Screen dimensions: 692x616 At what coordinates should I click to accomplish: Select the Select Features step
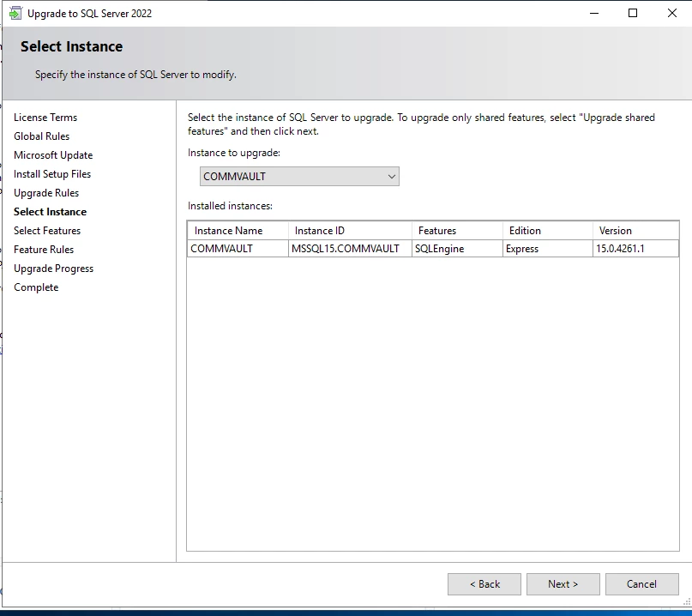click(47, 231)
